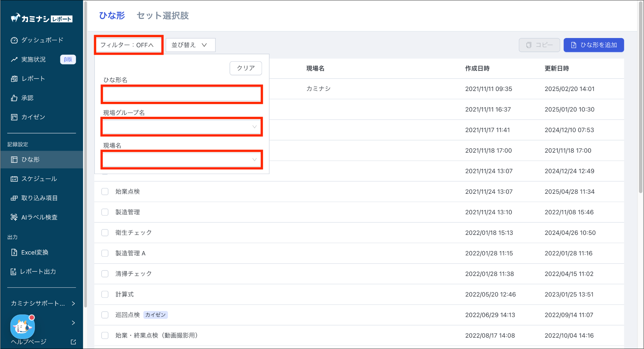The height and width of the screenshot is (349, 644).
Task: Click the AIラベル検査 icon
Action: (14, 217)
